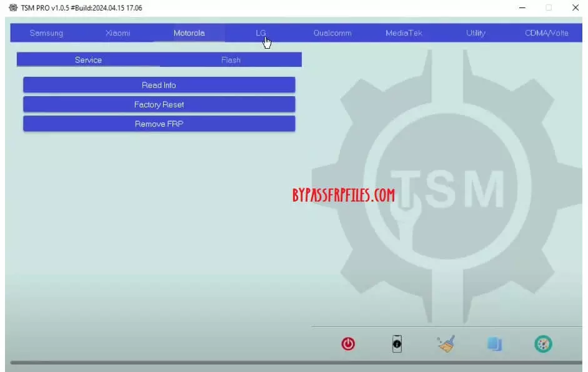Switch to the Flash sub-tab

pos(231,60)
